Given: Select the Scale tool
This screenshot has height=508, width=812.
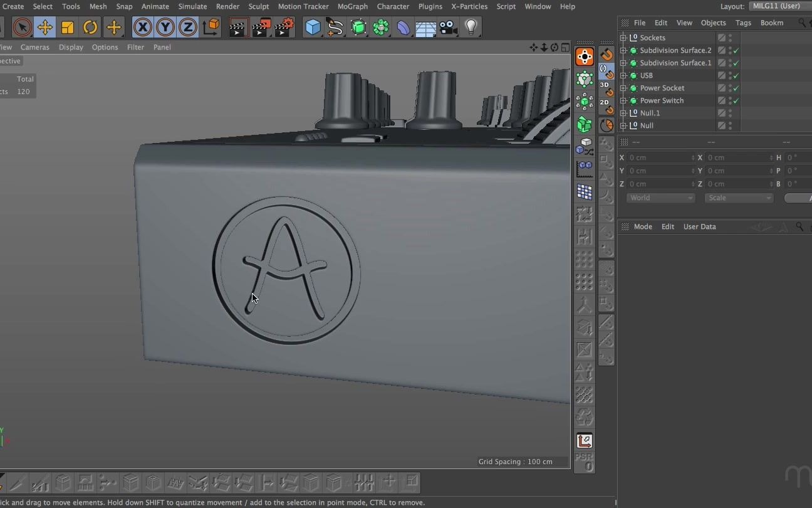Looking at the screenshot, I should click(67, 27).
